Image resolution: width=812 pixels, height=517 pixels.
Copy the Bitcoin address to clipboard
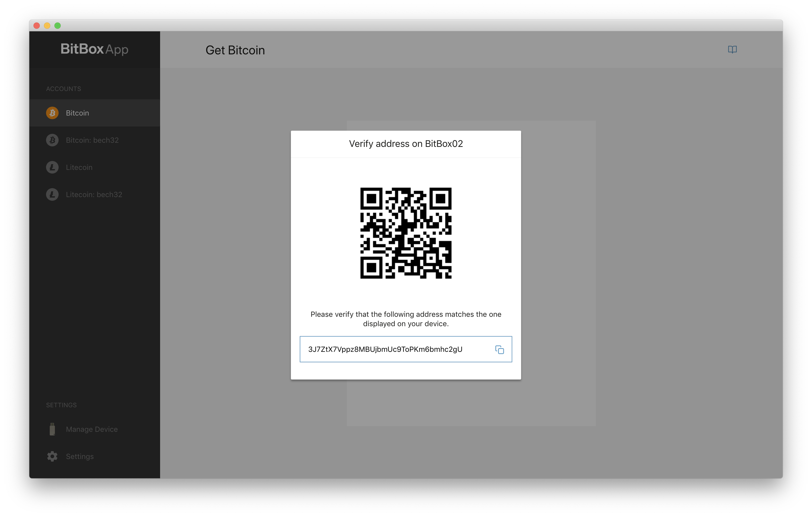499,349
